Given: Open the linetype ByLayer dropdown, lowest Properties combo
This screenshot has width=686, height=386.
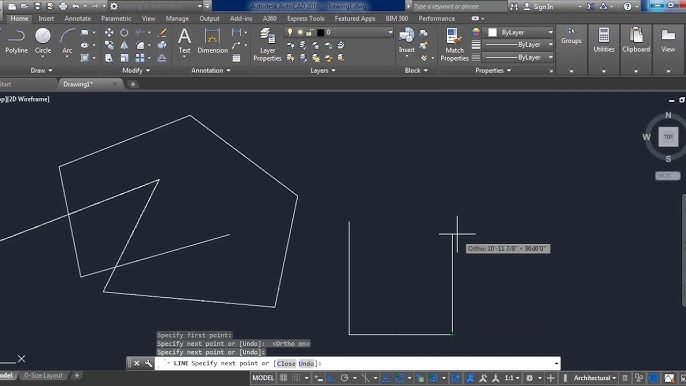Looking at the screenshot, I should [x=519, y=57].
